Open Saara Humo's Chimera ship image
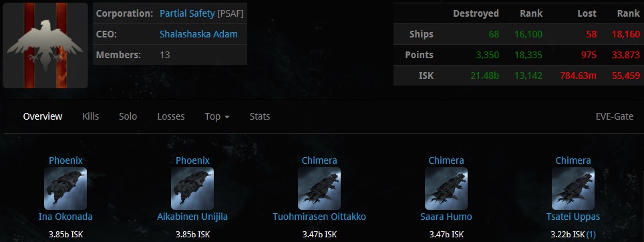Image resolution: width=644 pixels, height=242 pixels. point(446,189)
